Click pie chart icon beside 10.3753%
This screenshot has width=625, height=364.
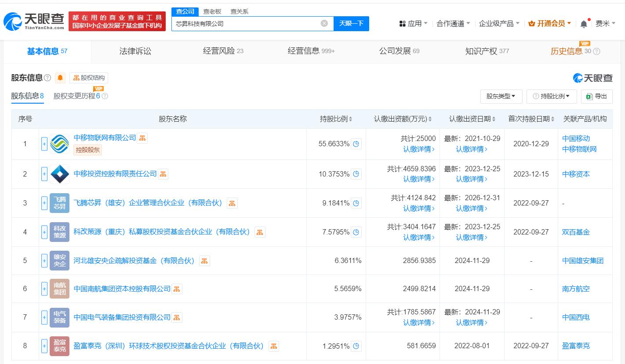[x=356, y=174]
